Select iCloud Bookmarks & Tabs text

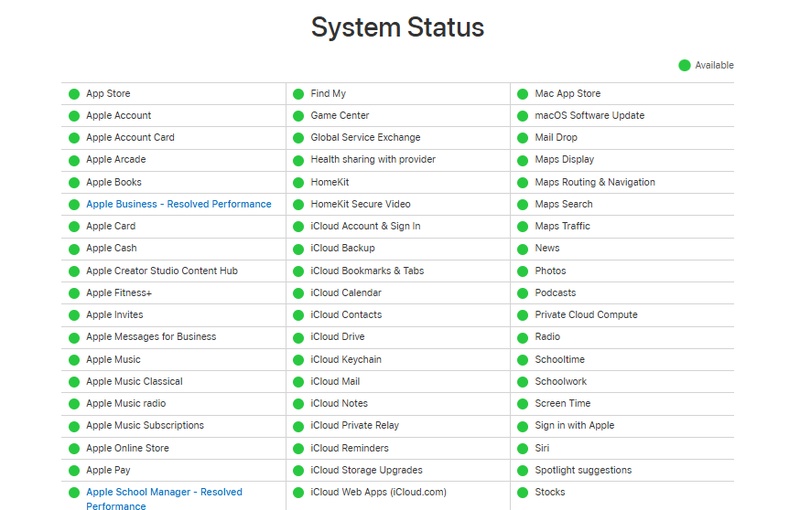(x=367, y=271)
